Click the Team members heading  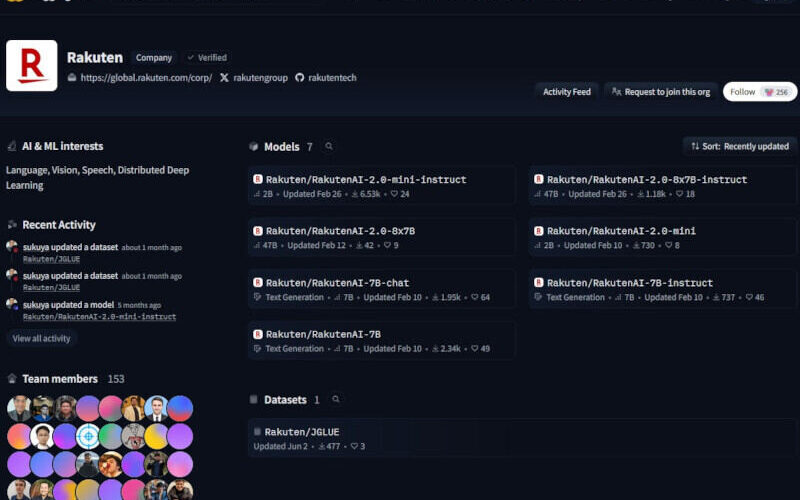point(60,379)
